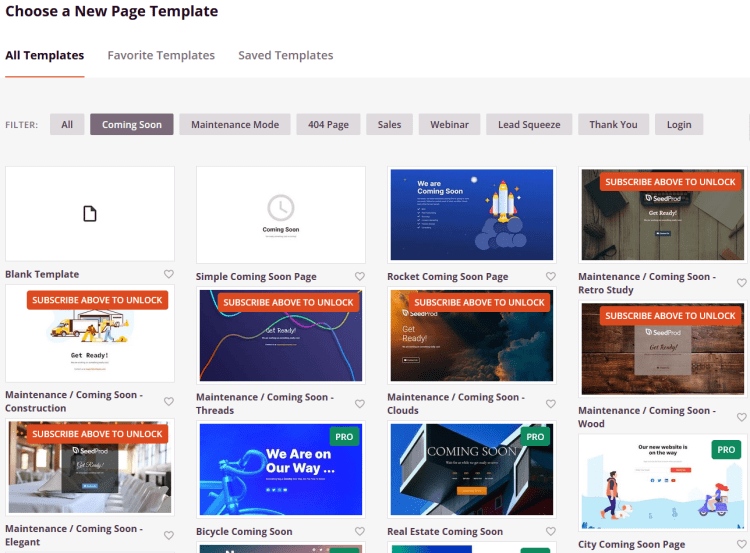
Task: Select the Threads template thumbnail
Action: [281, 335]
